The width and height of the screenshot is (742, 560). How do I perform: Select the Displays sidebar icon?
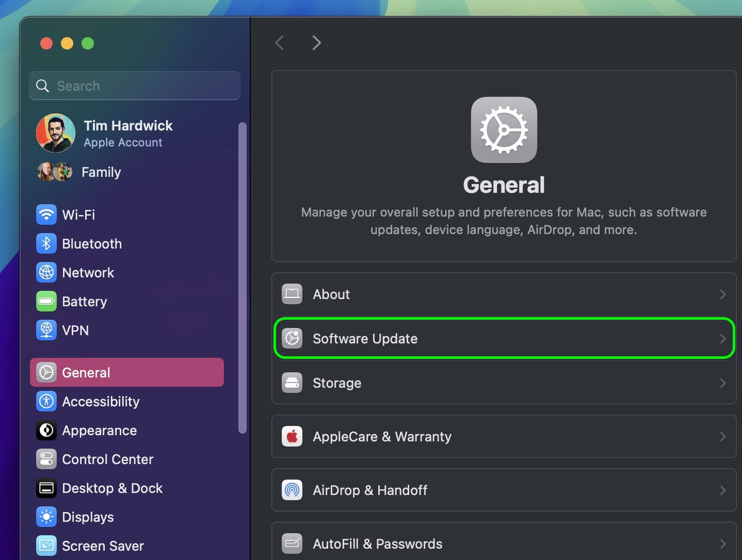click(46, 517)
